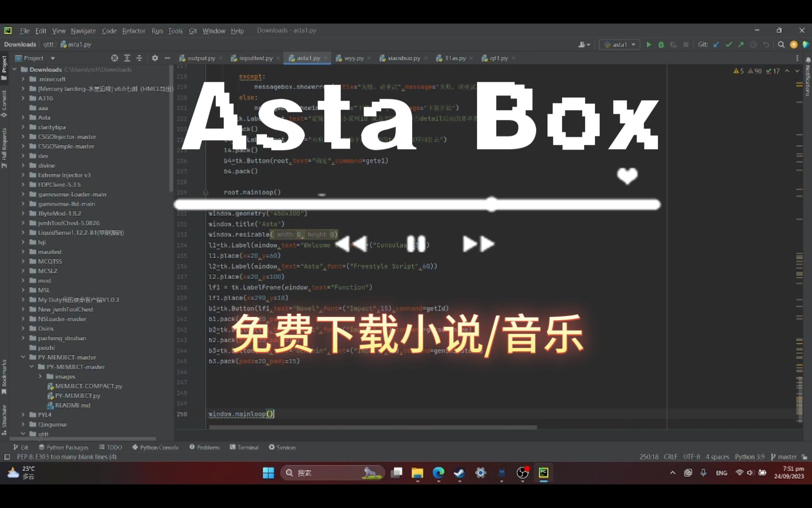Click the warnings and errors inspection widget

(757, 71)
